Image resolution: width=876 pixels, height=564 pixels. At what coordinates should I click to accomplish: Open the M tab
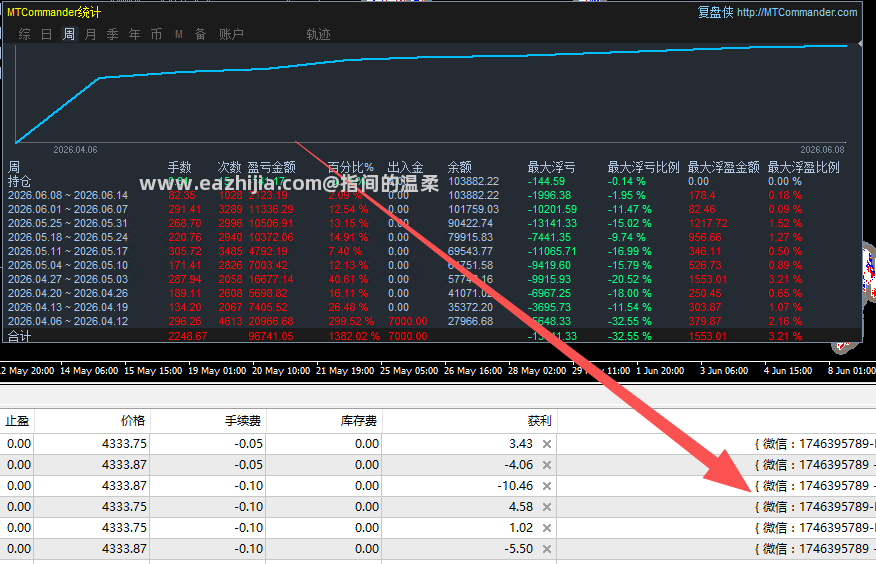click(x=179, y=34)
